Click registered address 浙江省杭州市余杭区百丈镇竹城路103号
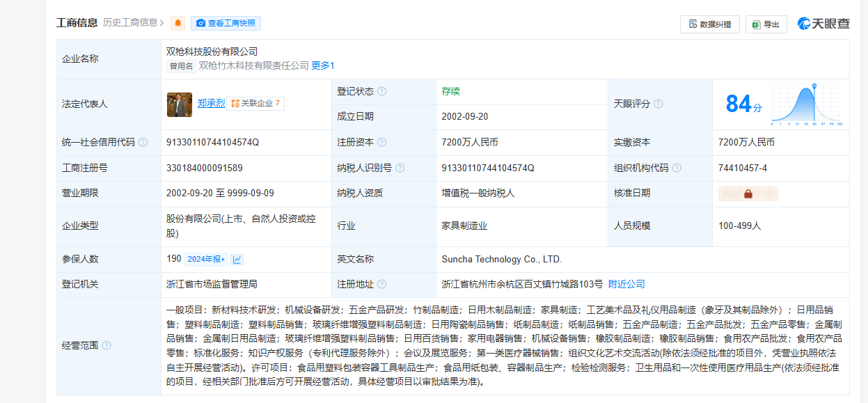Image resolution: width=868 pixels, height=403 pixels. click(522, 284)
